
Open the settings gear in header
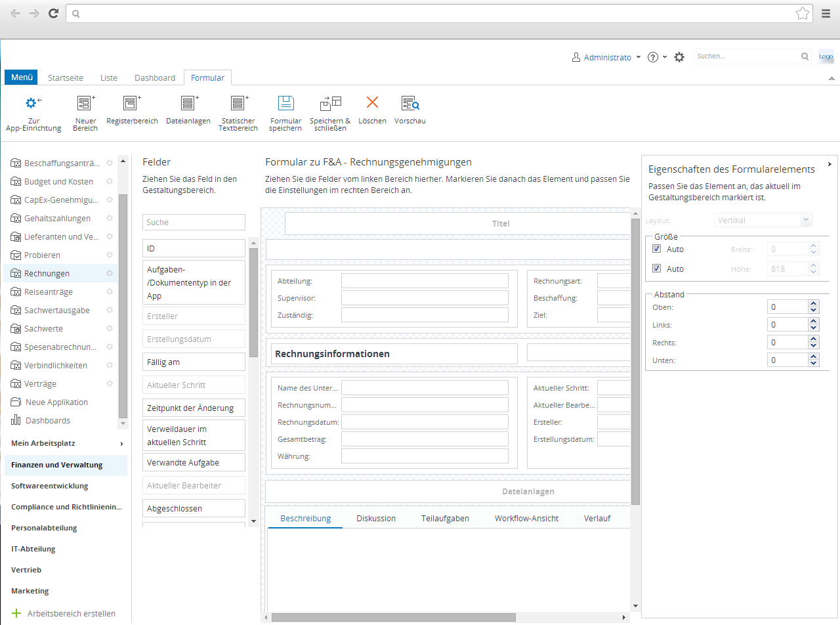coord(679,57)
